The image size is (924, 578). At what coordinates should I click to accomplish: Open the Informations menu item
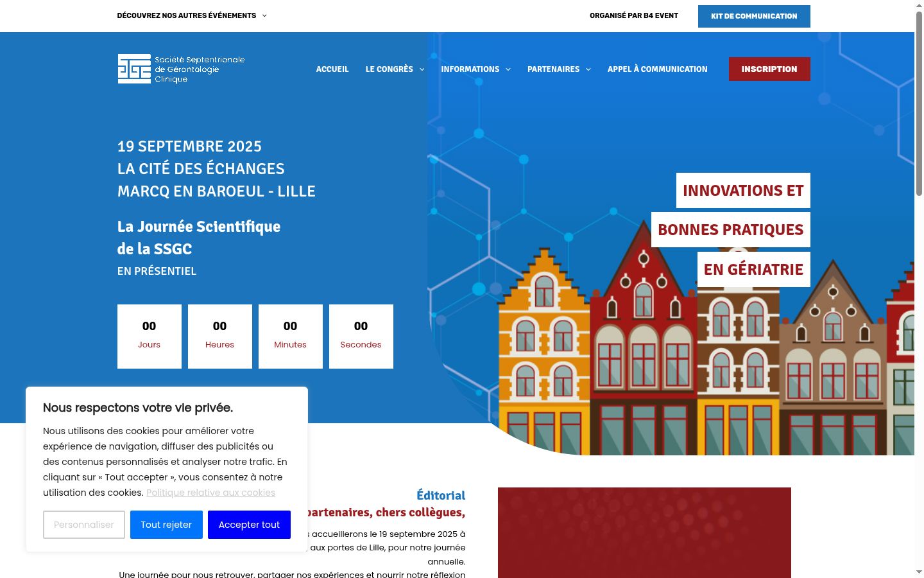tap(470, 69)
